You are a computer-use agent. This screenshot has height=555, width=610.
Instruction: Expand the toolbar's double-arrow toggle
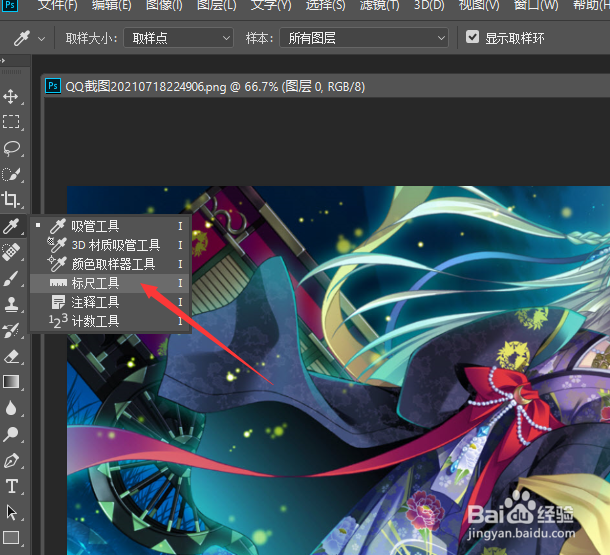pos(3,60)
